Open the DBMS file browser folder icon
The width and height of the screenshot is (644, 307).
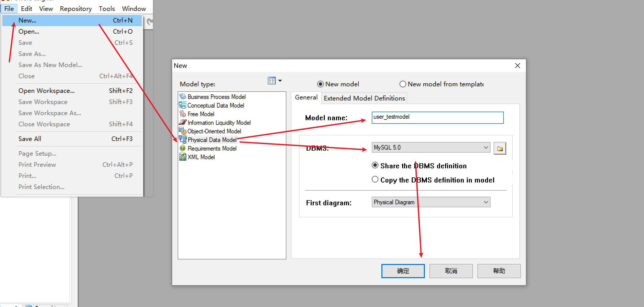[x=499, y=148]
